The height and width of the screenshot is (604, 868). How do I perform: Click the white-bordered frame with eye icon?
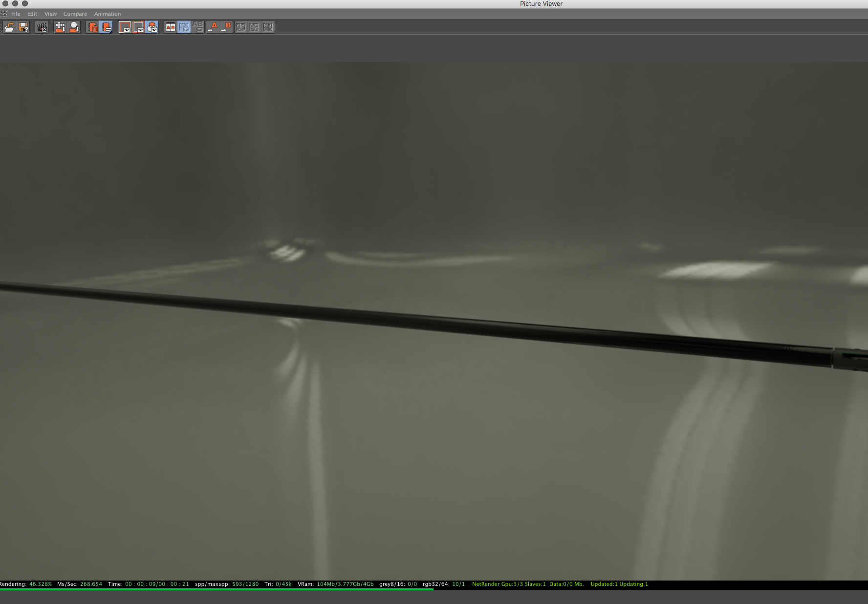125,27
